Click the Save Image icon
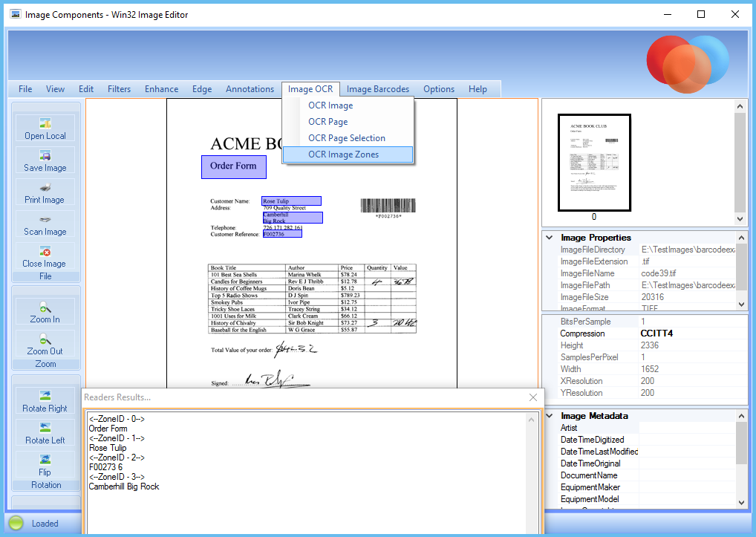Image resolution: width=756 pixels, height=537 pixels. (x=45, y=156)
